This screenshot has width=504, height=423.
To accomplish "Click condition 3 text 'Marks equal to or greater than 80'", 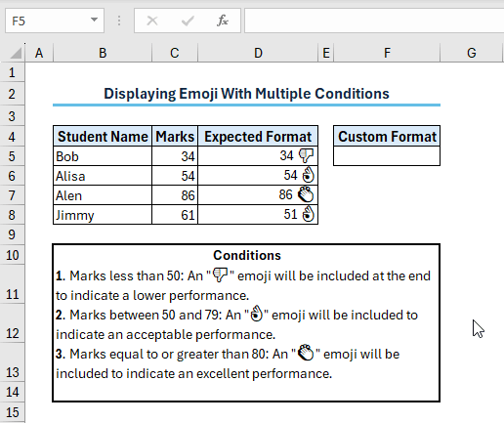I will pyautogui.click(x=168, y=354).
